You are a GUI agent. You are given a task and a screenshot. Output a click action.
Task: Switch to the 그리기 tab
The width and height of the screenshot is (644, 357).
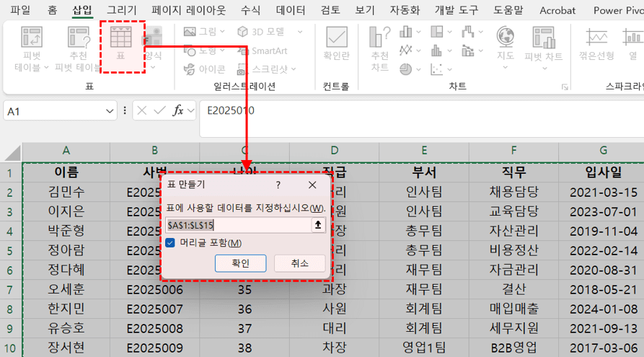point(122,10)
